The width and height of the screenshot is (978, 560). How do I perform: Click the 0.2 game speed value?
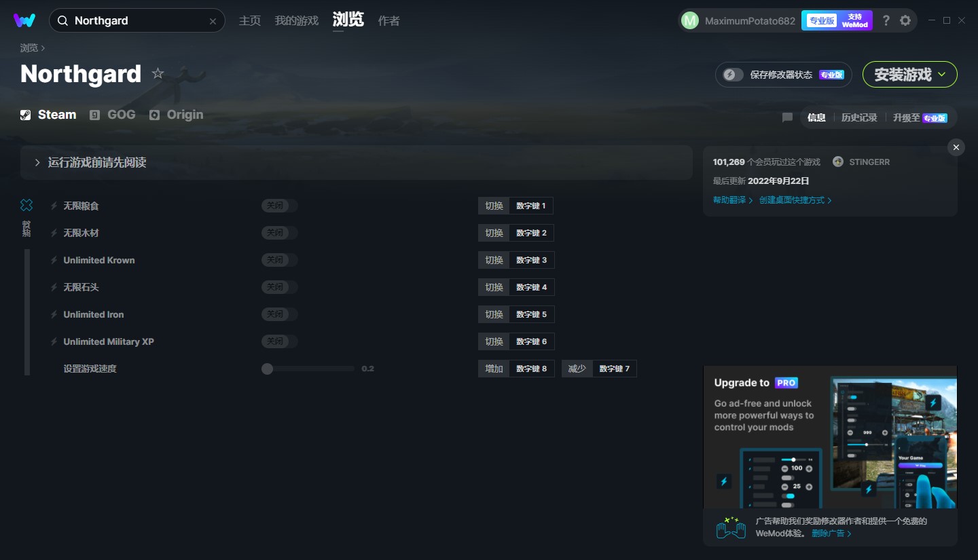[x=367, y=369]
